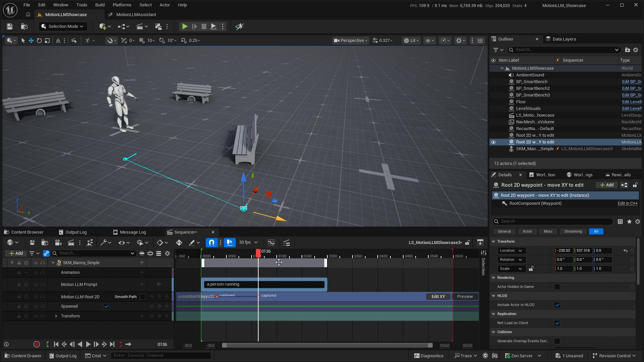Toggle Sequencer snapping magnet icon
This screenshot has width=644, height=362.
(x=212, y=243)
